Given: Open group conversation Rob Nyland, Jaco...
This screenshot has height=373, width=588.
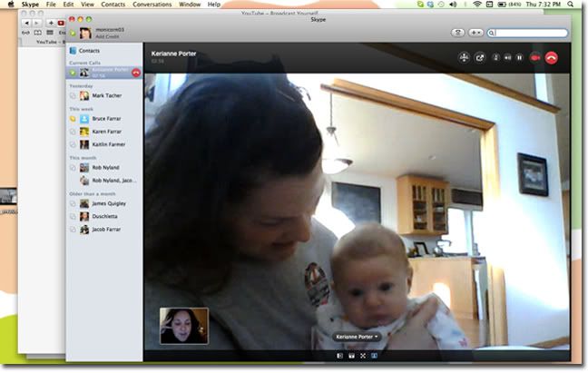Looking at the screenshot, I should [x=104, y=181].
